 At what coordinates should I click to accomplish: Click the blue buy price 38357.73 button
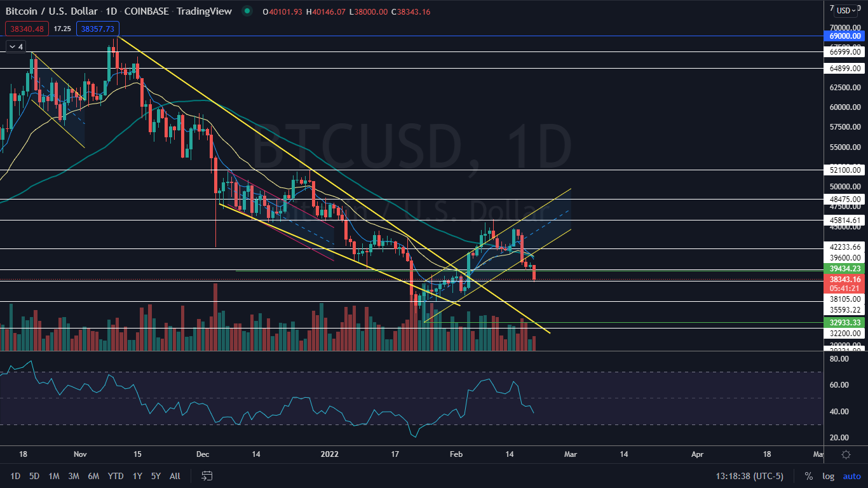97,29
